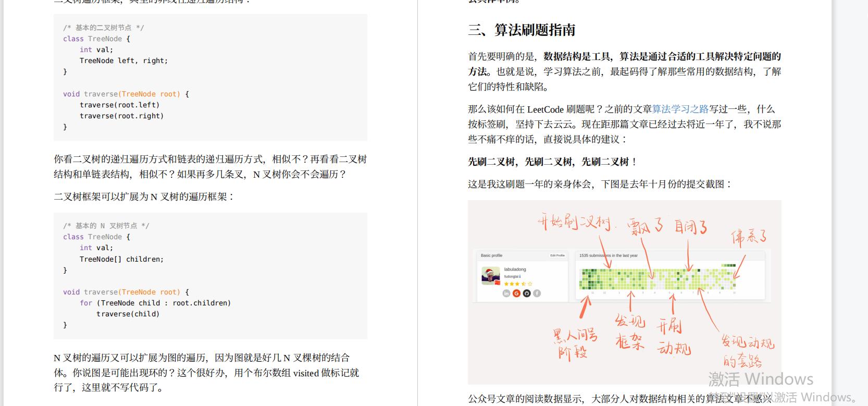Click the GitHub icon in the profile card

(527, 293)
